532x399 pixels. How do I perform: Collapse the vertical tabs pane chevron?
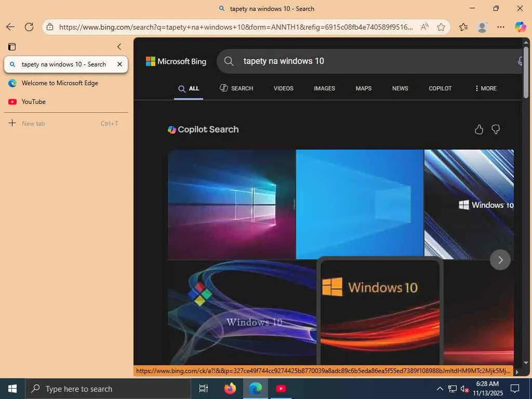click(119, 46)
